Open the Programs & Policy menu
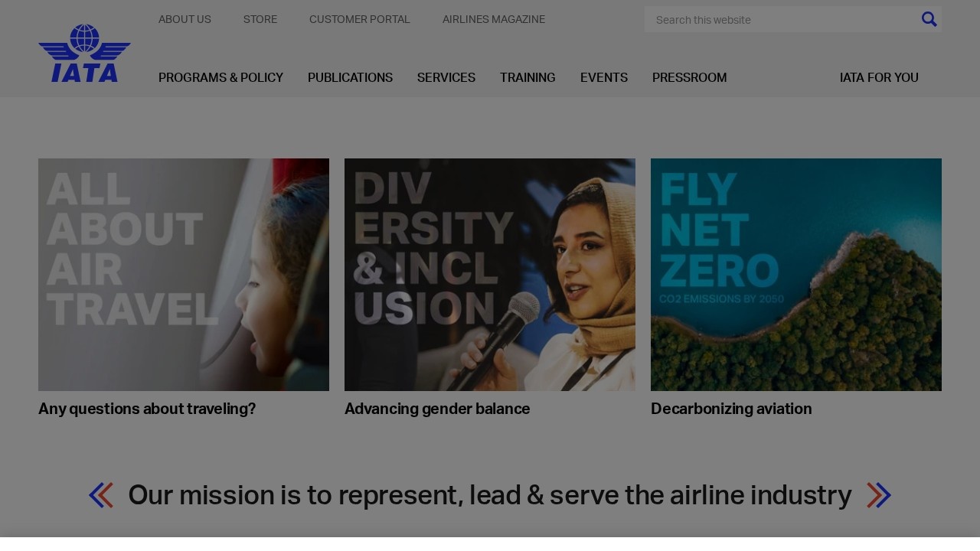Viewport: 980px width, 551px height. click(220, 78)
